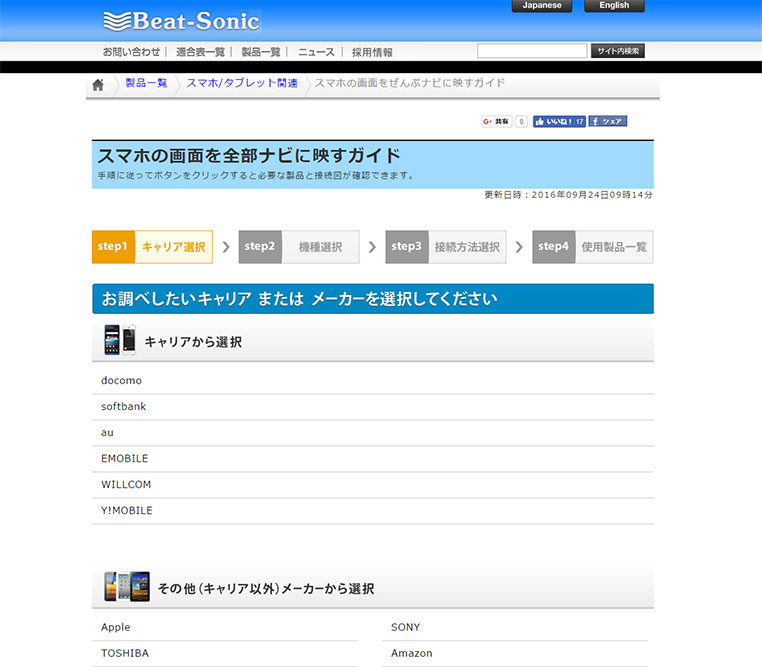762x667 pixels.
Task: Open the 適合表一覧 menu item
Action: pyautogui.click(x=200, y=52)
